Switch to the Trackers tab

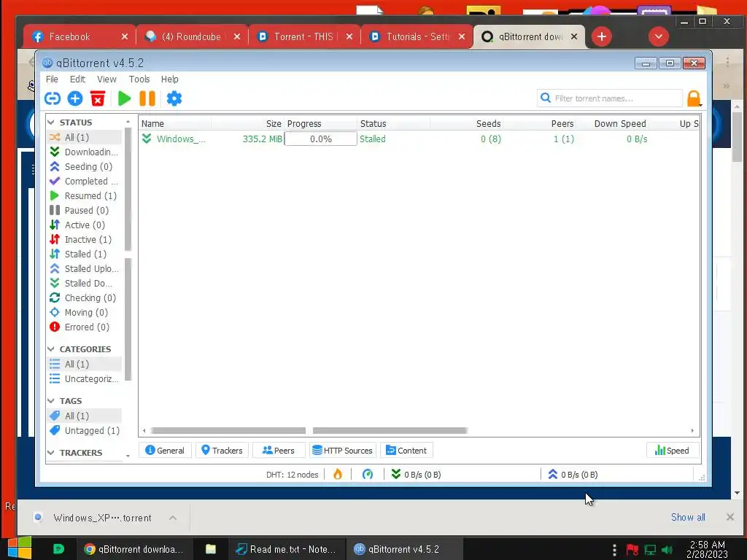click(x=222, y=451)
